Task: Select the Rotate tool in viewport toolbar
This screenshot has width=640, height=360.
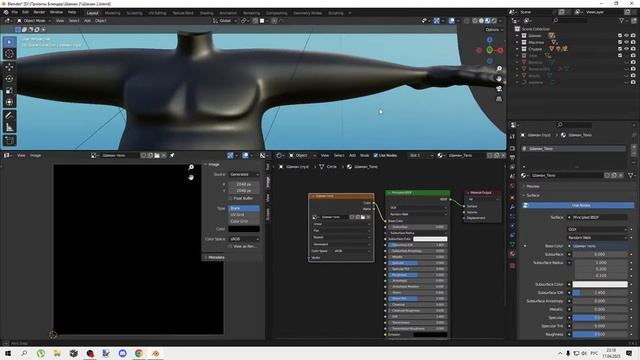Action: click(x=10, y=79)
